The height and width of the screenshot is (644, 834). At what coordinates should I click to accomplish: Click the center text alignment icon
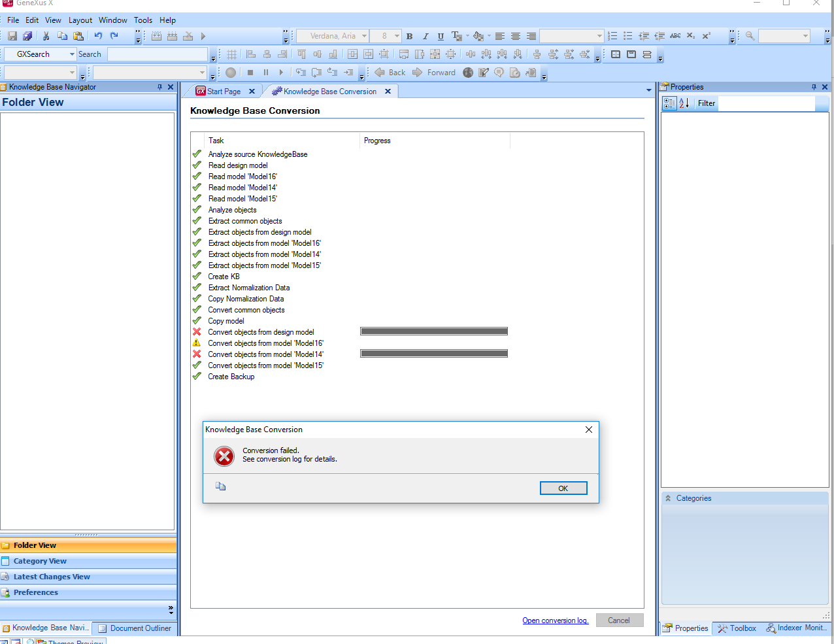pyautogui.click(x=516, y=36)
